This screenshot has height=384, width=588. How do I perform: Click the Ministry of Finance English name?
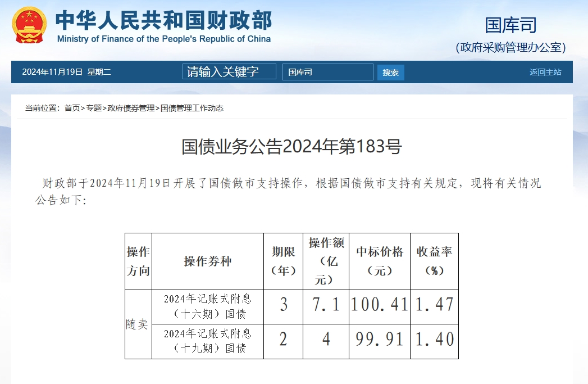[x=164, y=39]
